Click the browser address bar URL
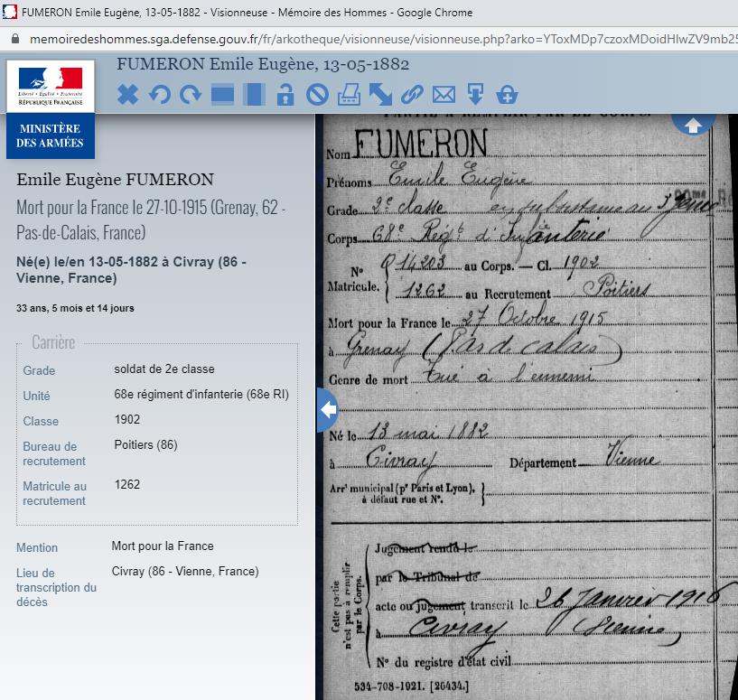 click(x=384, y=39)
